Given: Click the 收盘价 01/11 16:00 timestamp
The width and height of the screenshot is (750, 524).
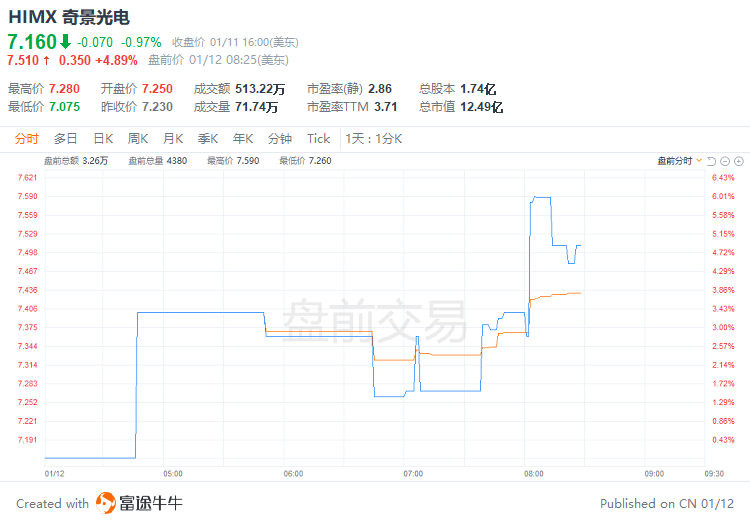Looking at the screenshot, I should [235, 42].
